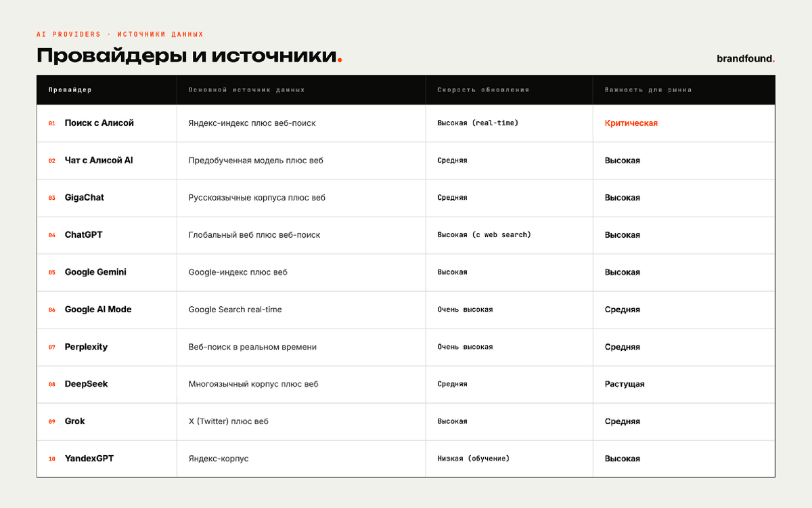Click 'Многоязычный корпус плюс веб' source cell

click(253, 384)
